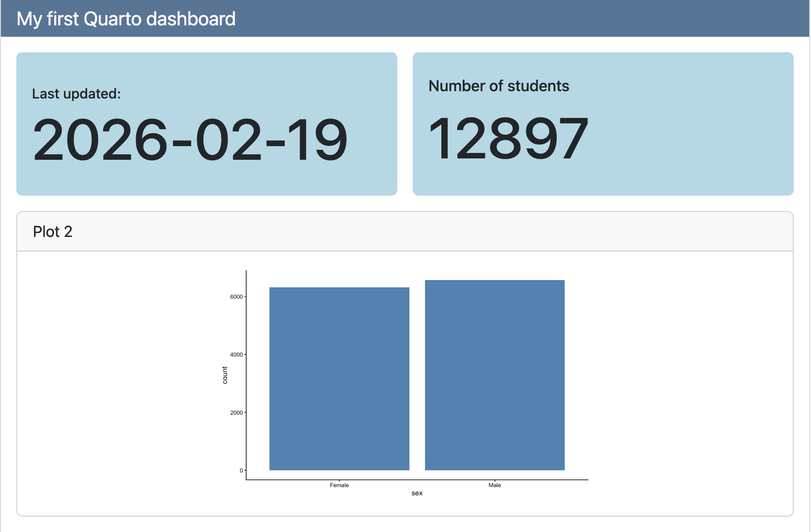Click empty navbar area right of title
The width and height of the screenshot is (811, 532).
coord(522,19)
